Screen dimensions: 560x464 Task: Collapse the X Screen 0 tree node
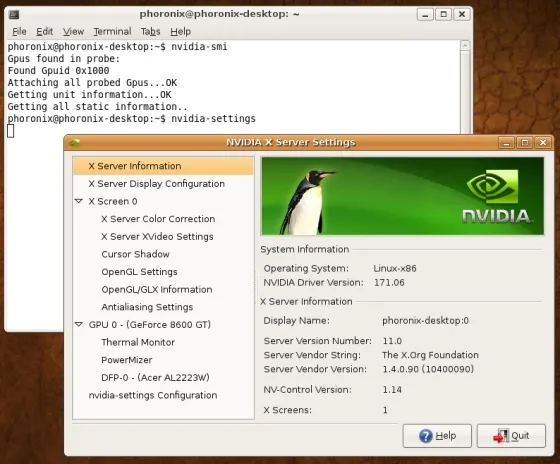coord(79,201)
